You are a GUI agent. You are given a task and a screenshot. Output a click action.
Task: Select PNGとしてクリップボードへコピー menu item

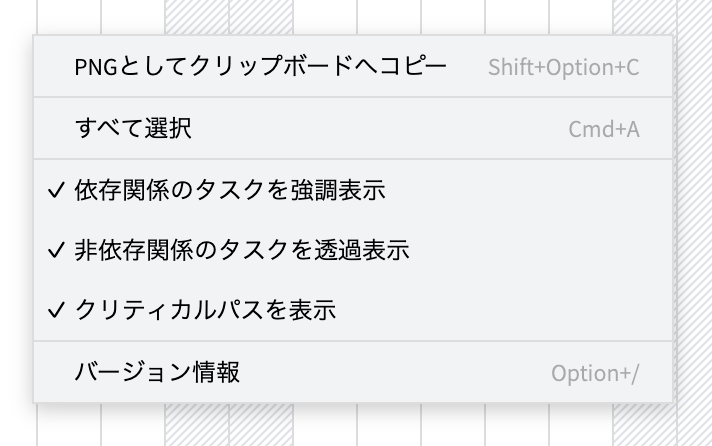tap(260, 67)
